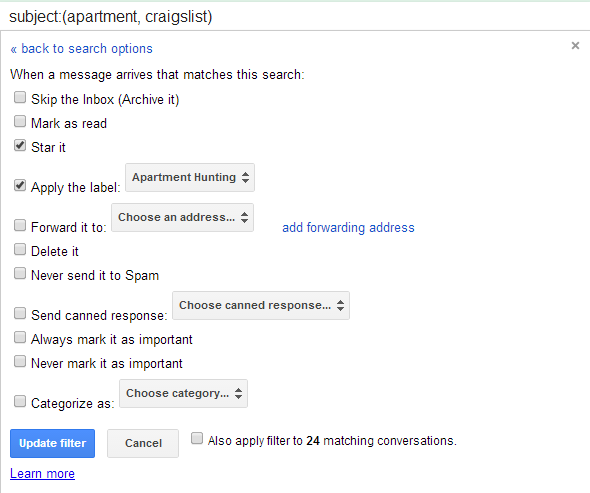
Task: Enable Always mark it as important
Action: pyautogui.click(x=20, y=337)
